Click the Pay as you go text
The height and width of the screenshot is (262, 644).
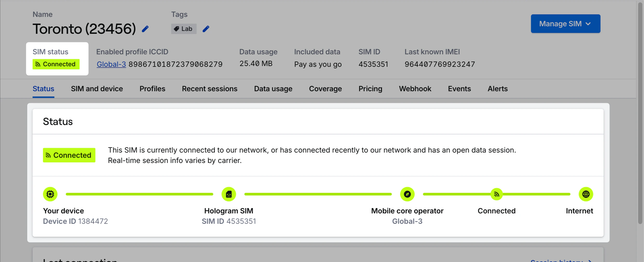pos(318,64)
